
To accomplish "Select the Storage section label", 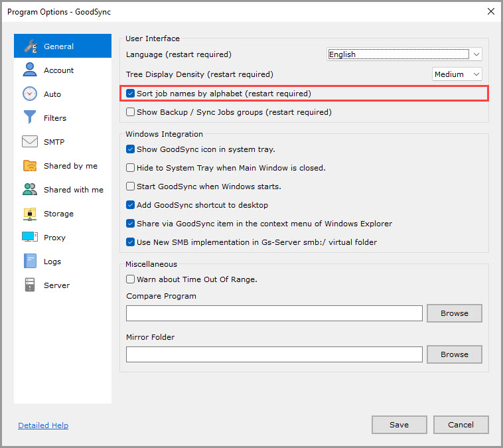I will [58, 214].
